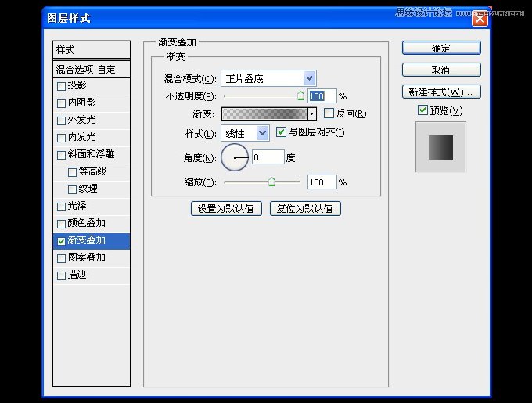Open gradient editor via gradient bar

coord(264,114)
